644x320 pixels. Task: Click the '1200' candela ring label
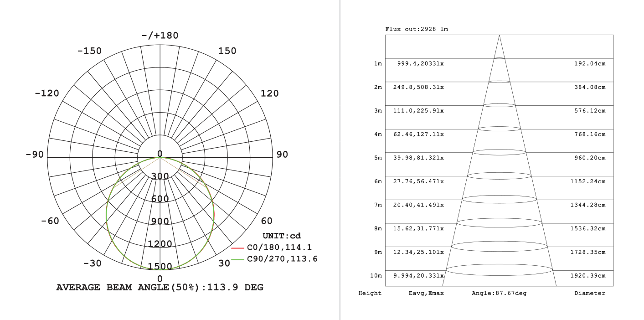pyautogui.click(x=160, y=243)
